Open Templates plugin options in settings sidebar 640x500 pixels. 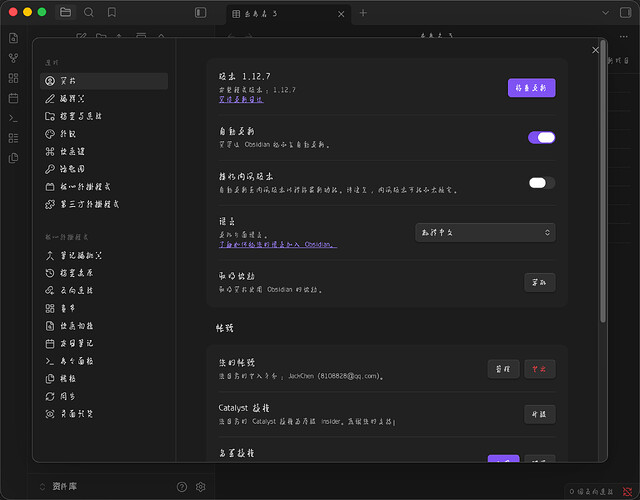[x=104, y=379]
